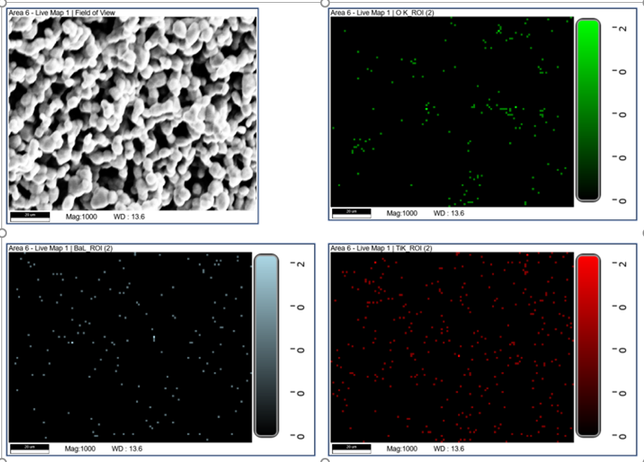The height and width of the screenshot is (462, 644).
Task: Select the TiK red elemental map
Action: tap(450, 345)
